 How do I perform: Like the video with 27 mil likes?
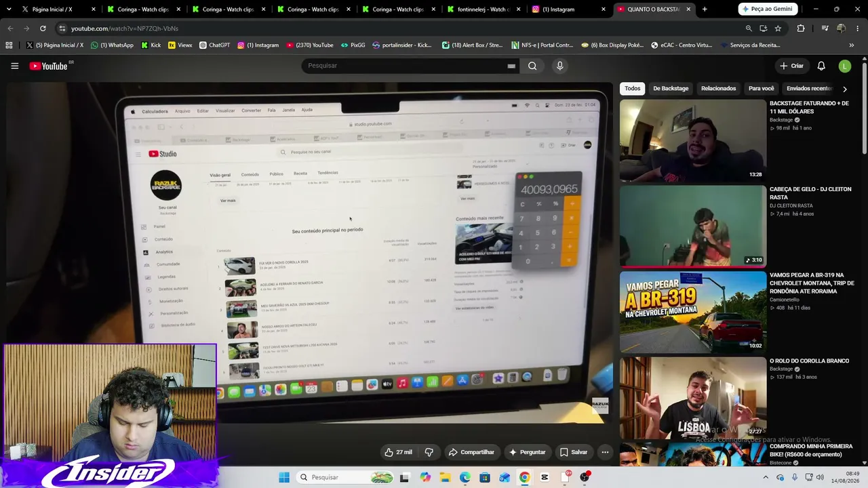[x=398, y=452]
